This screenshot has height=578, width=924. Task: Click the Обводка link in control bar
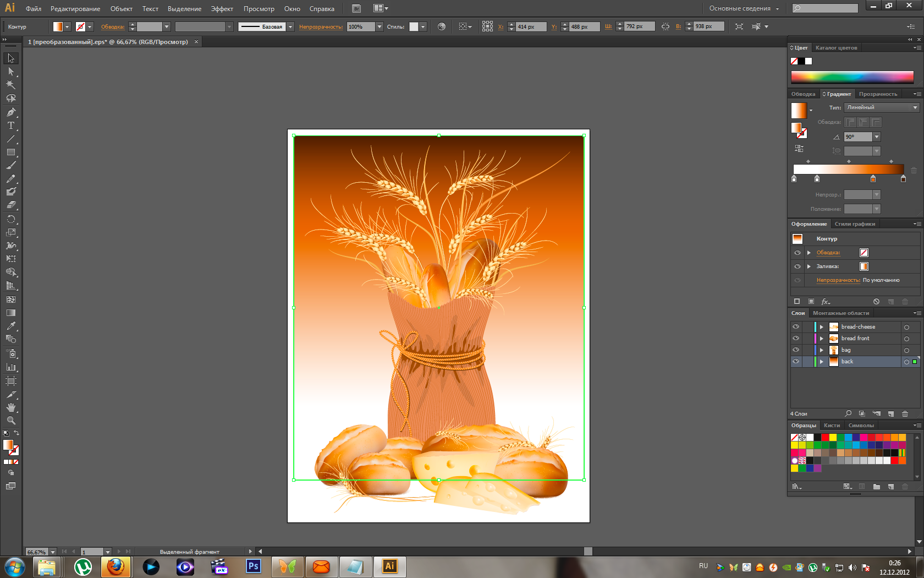(113, 26)
